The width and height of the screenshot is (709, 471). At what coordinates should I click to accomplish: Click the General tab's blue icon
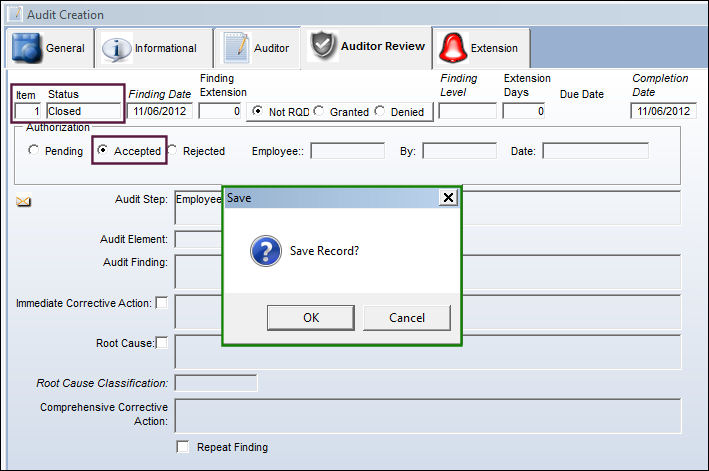click(26, 47)
